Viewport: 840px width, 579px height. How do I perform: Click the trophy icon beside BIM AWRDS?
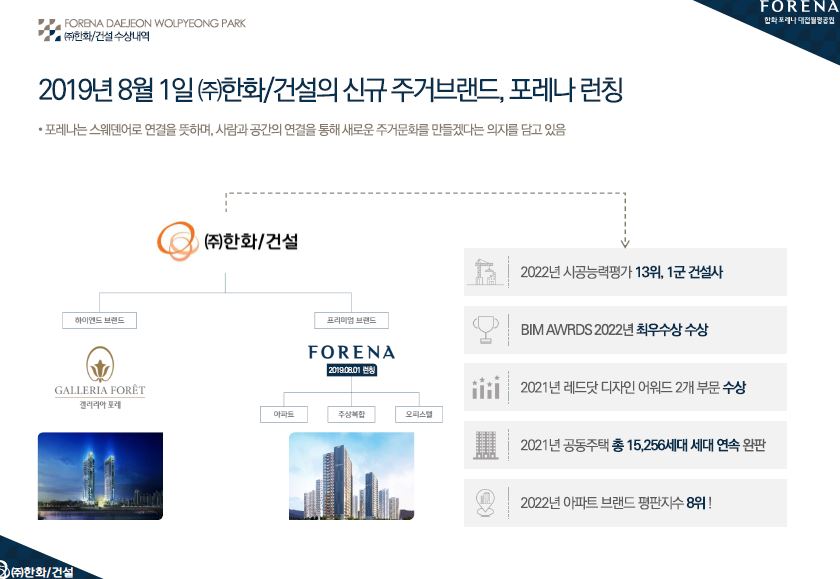[x=485, y=329]
